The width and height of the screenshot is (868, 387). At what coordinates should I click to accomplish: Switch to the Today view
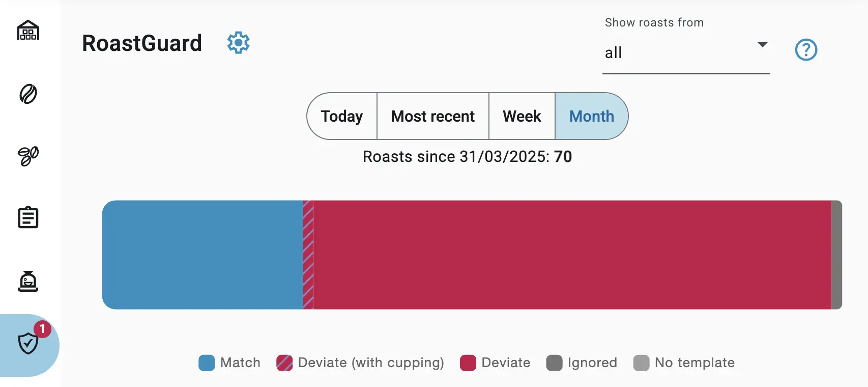point(342,116)
